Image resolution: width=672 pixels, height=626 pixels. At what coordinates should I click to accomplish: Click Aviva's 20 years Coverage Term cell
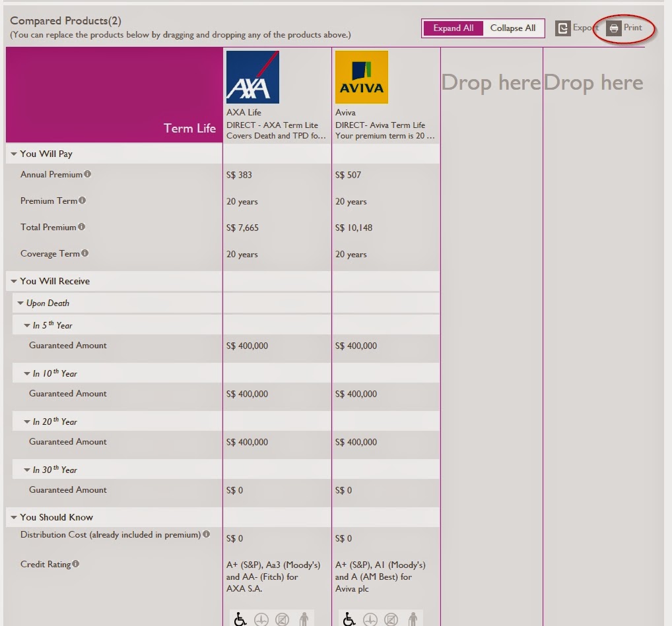coord(351,255)
